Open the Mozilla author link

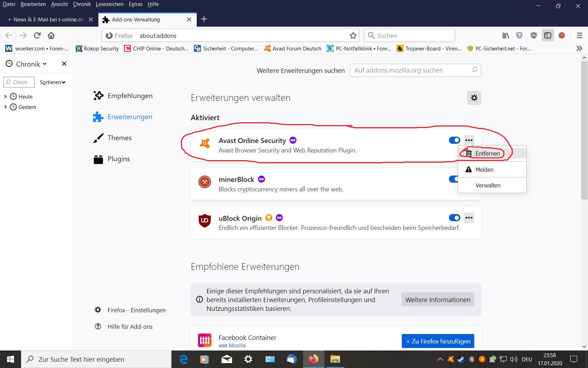[x=237, y=346]
